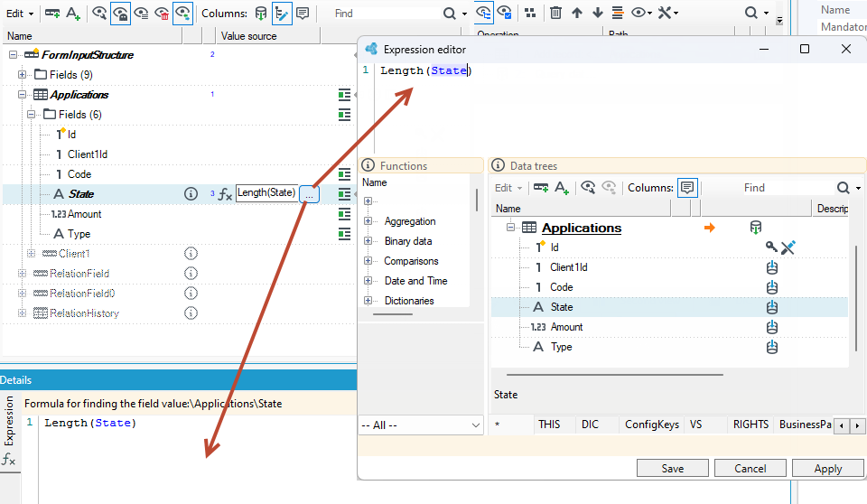Image resolution: width=867 pixels, height=504 pixels.
Task: Open the Edit menu in main toolbar
Action: click(x=20, y=14)
